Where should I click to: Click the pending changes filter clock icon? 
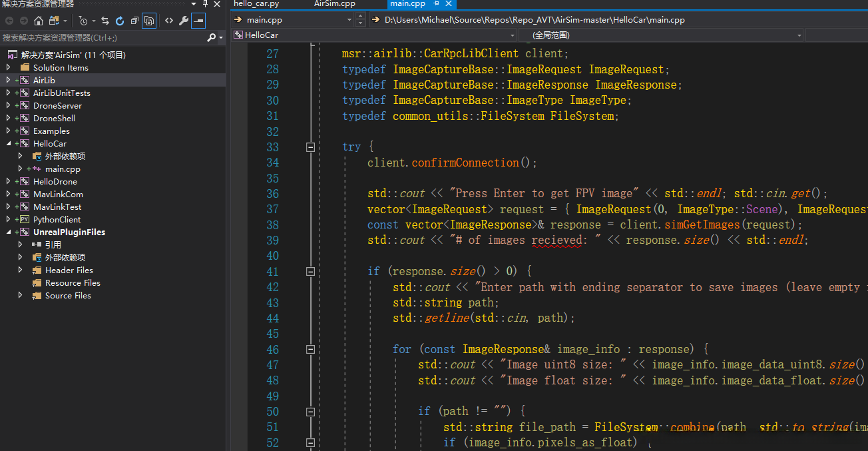[x=83, y=21]
